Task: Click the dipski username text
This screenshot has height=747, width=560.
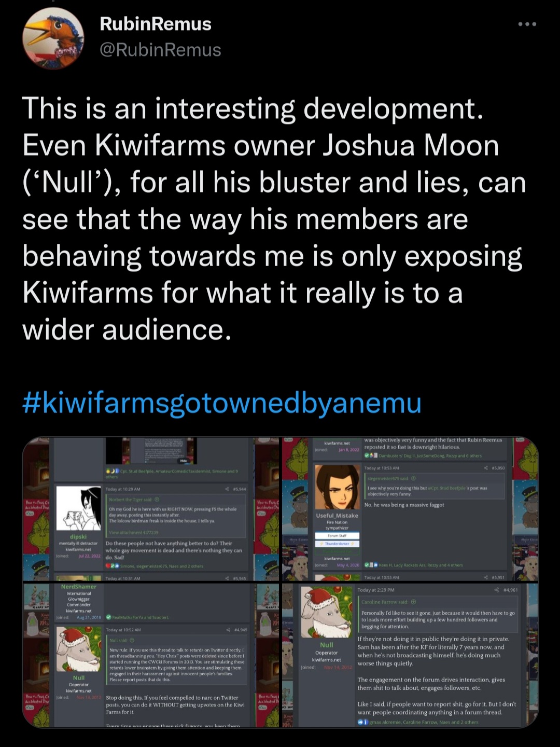Action: [x=78, y=536]
